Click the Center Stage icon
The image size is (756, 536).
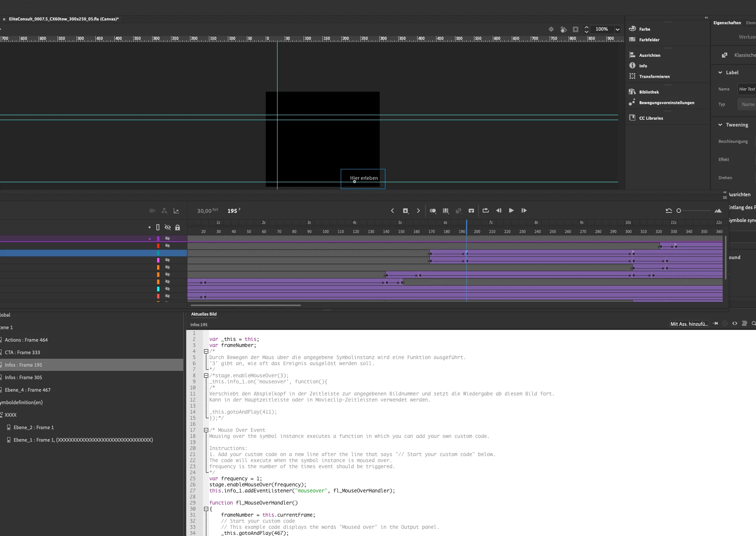[x=551, y=29]
